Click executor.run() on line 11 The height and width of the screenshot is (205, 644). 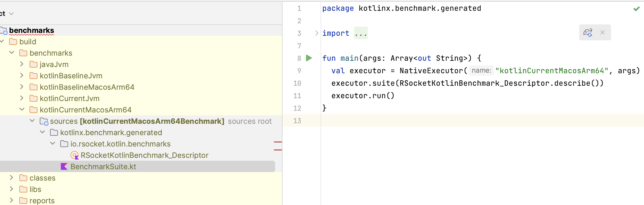pyautogui.click(x=363, y=96)
